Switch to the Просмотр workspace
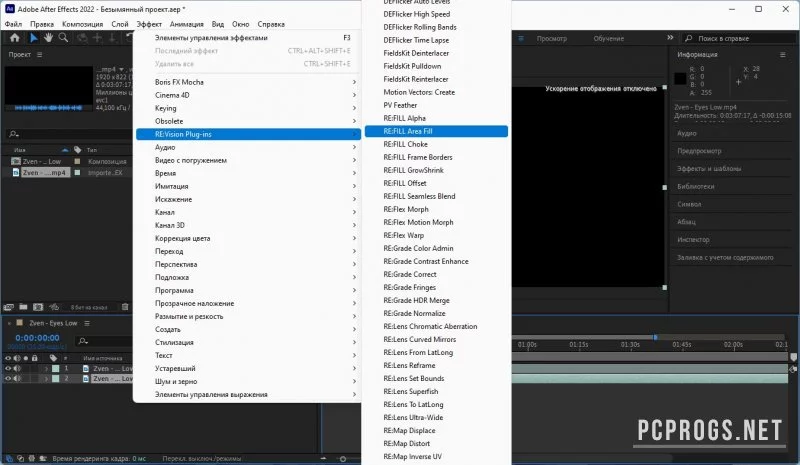Screen dimensions: 800x465 click(552, 39)
